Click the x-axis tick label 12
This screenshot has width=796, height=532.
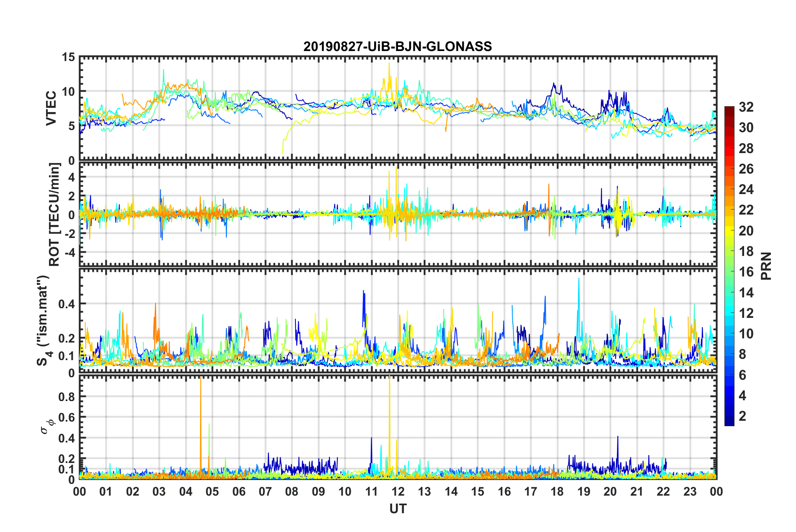point(398,491)
